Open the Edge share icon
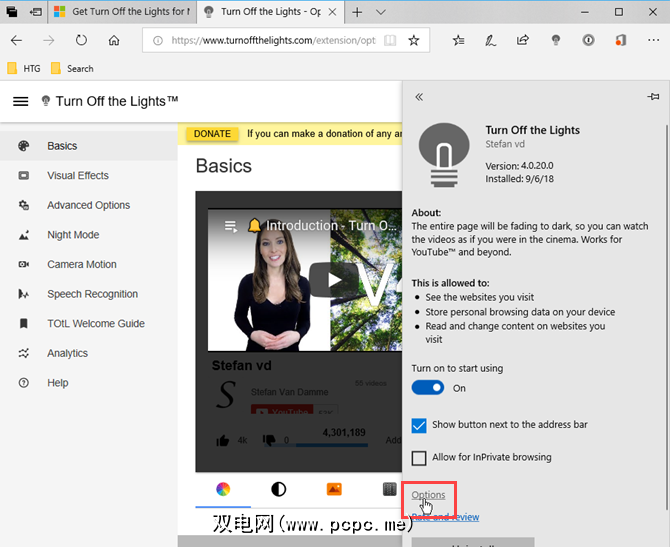Screen dimensions: 670x547 pyautogui.click(x=522, y=41)
